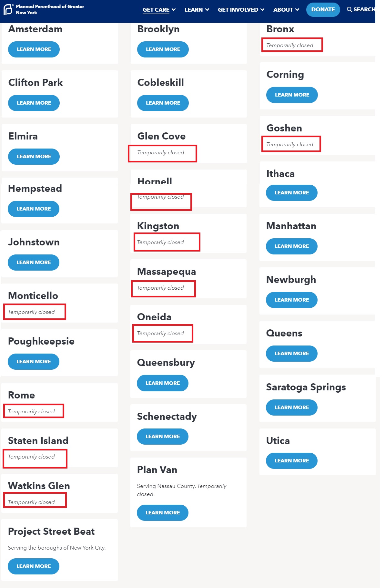Click Learn More under Manhattan

292,246
